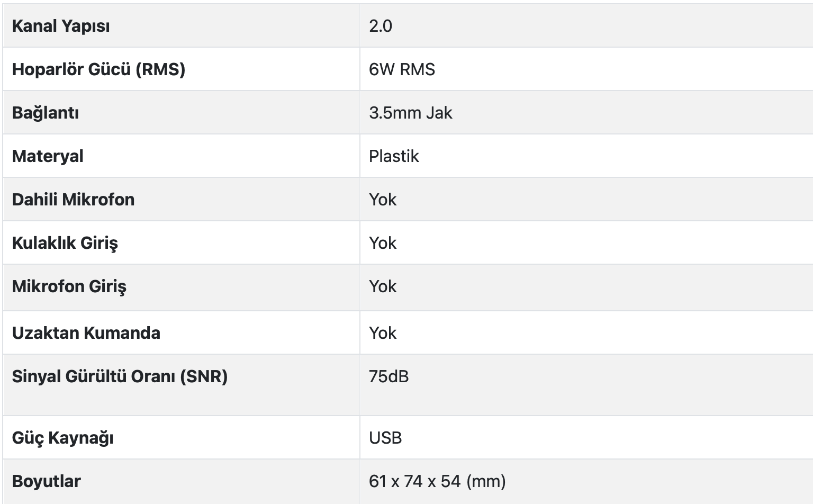This screenshot has height=504, width=813.
Task: Click the Bağlantı row label
Action: (46, 113)
